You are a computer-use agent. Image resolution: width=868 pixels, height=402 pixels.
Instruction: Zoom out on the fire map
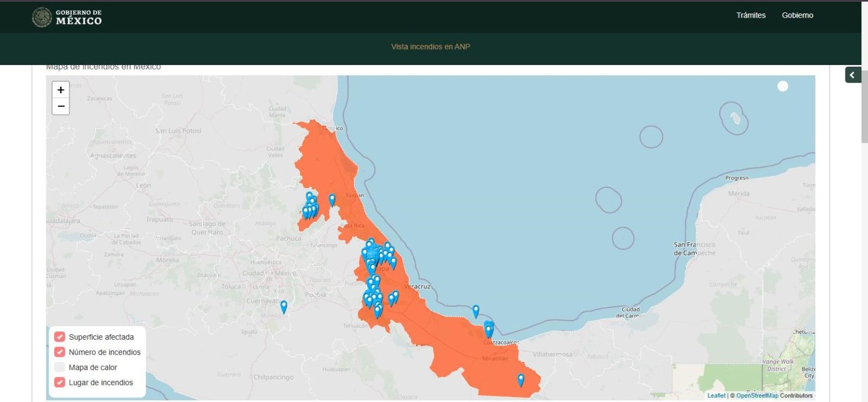[x=61, y=106]
